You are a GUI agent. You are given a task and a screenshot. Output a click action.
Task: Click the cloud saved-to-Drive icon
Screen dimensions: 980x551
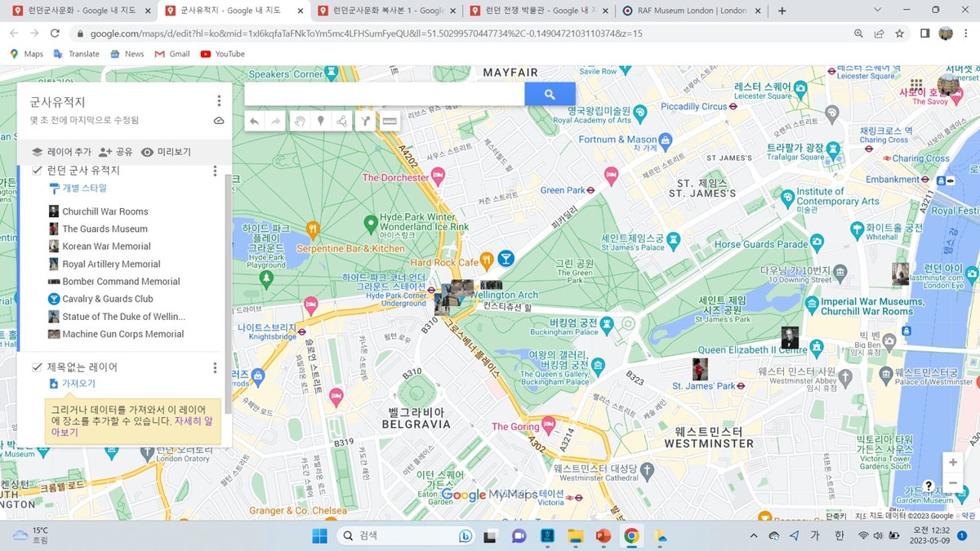click(x=219, y=120)
